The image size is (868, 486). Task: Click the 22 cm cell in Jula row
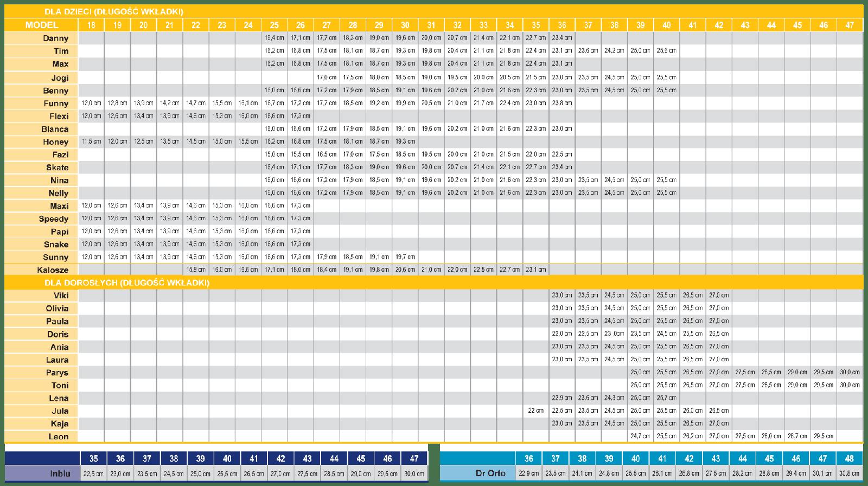point(535,411)
